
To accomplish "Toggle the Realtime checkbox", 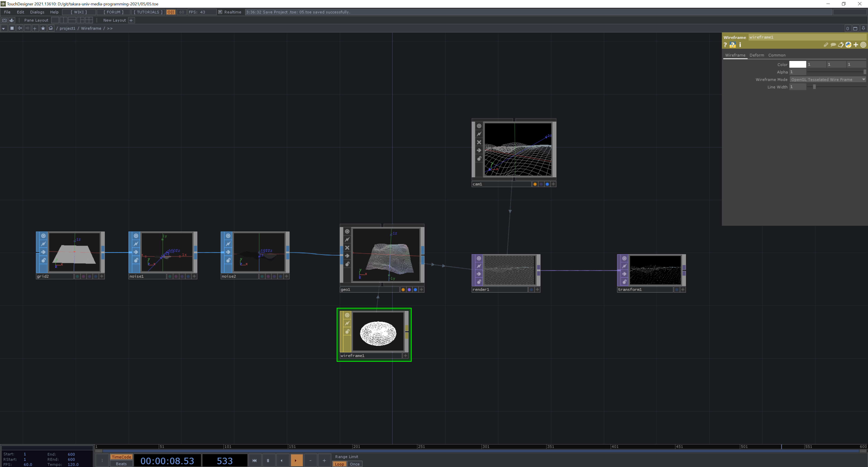I will 220,12.
